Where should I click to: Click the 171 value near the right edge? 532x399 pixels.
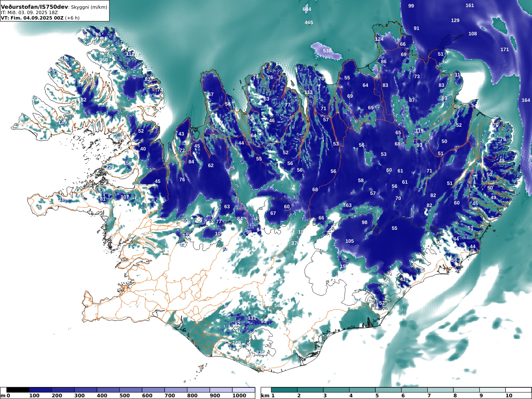pos(505,49)
